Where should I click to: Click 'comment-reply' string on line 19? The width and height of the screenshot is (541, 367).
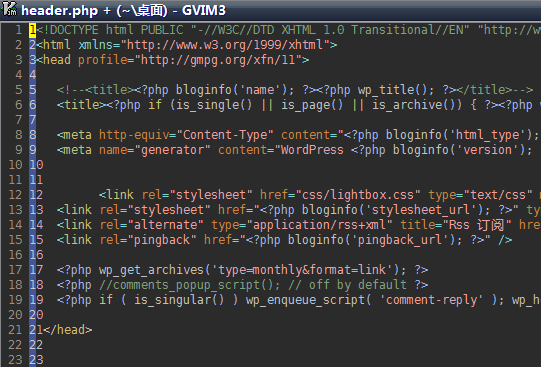pos(431,300)
